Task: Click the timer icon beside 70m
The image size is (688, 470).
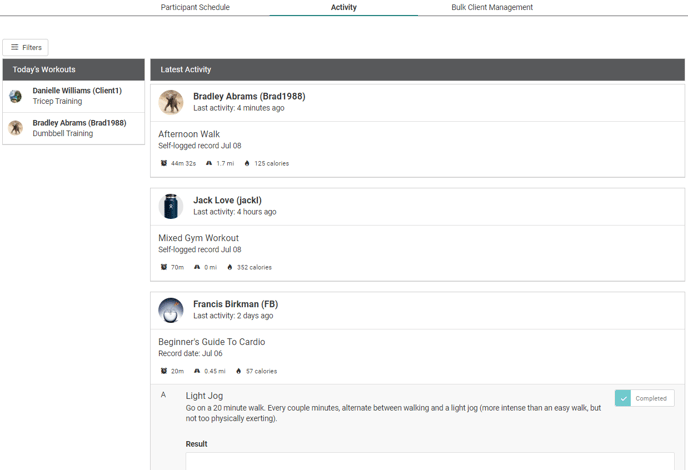Action: pos(164,267)
